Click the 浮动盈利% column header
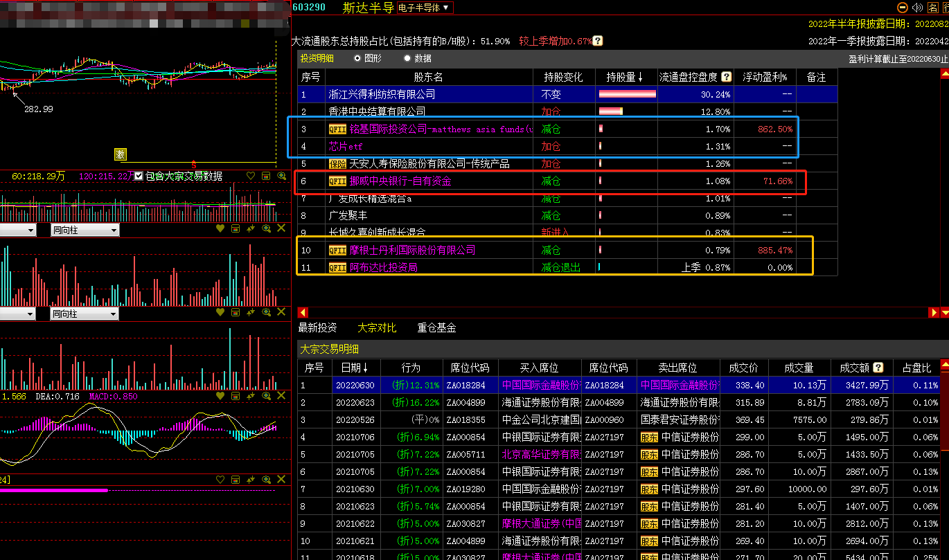This screenshot has height=560, width=949. (765, 77)
